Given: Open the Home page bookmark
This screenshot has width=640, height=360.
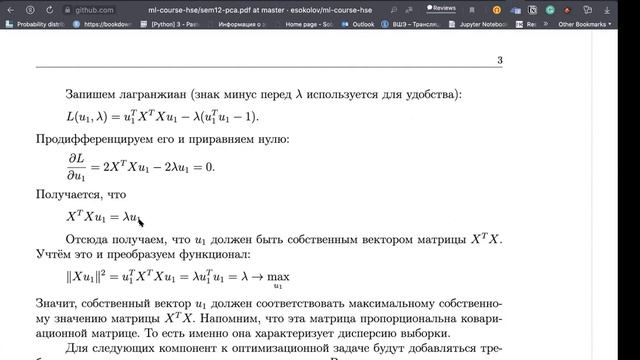Looking at the screenshot, I should tap(309, 24).
